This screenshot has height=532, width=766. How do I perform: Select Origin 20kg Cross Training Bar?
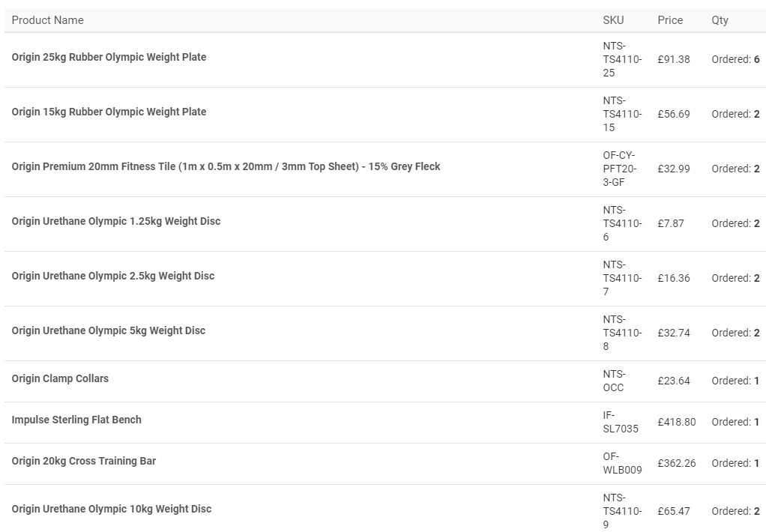(83, 461)
